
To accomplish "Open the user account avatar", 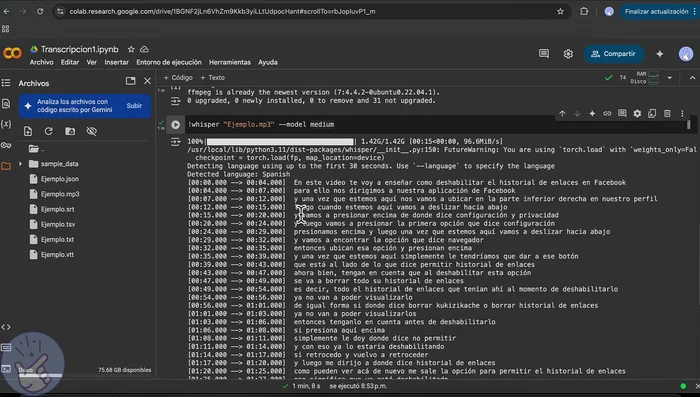I will click(686, 54).
